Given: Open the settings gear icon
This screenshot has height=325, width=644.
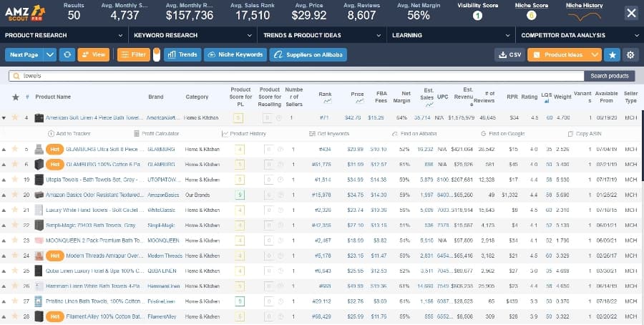Looking at the screenshot, I should pos(630,54).
